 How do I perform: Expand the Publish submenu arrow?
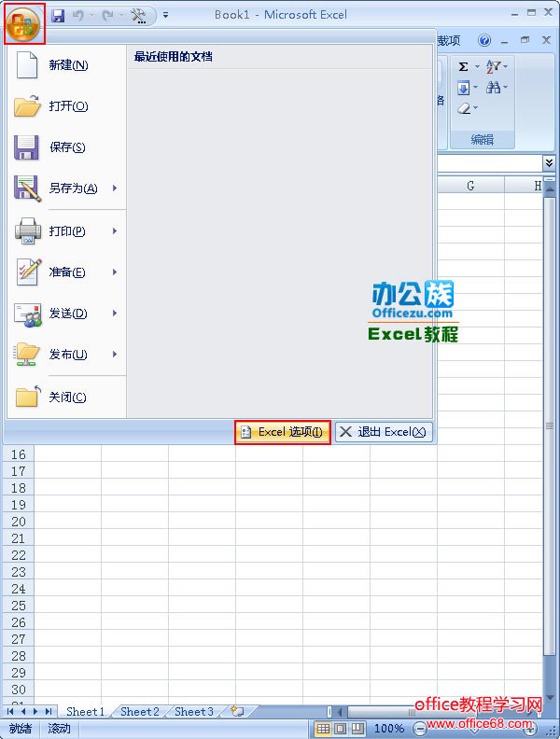115,354
